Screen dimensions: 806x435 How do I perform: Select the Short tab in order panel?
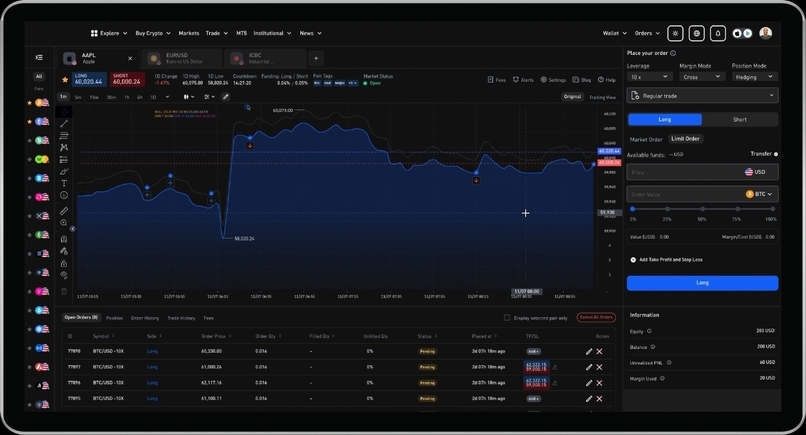[x=740, y=119]
